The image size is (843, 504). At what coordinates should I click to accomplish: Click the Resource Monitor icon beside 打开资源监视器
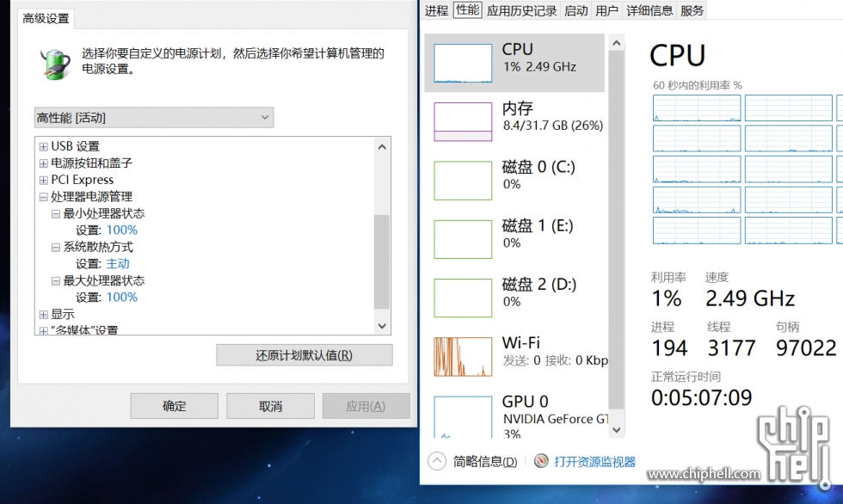coord(540,461)
